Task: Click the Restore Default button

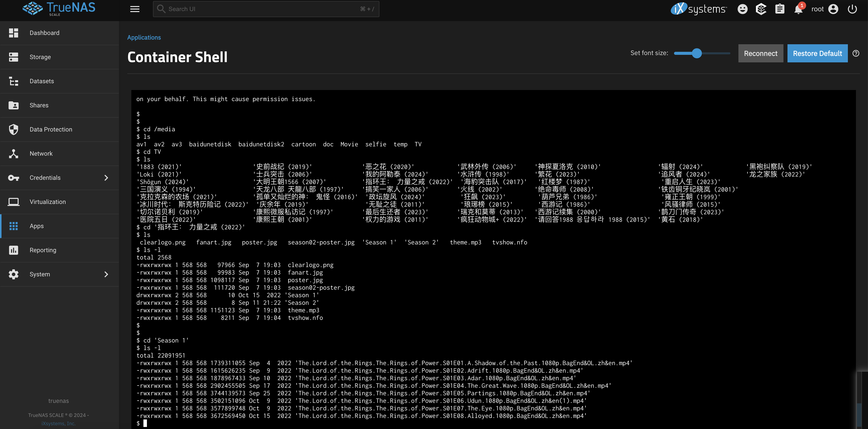Action: click(x=817, y=53)
